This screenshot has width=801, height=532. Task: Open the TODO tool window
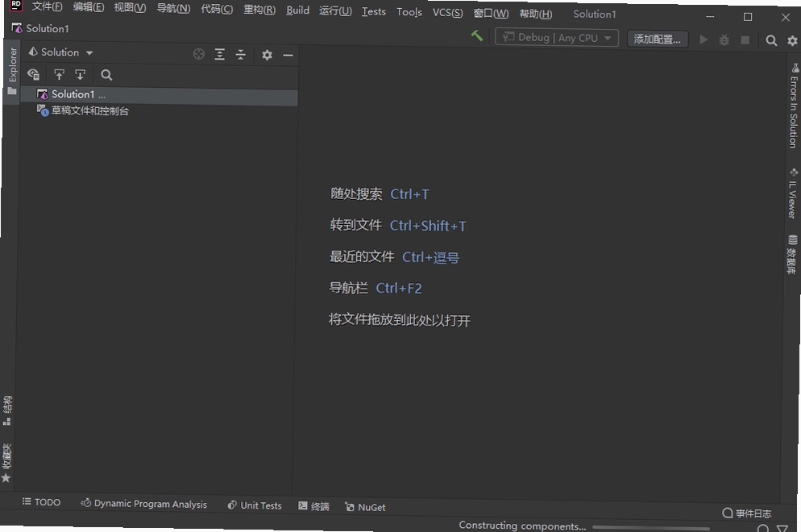click(x=41, y=502)
